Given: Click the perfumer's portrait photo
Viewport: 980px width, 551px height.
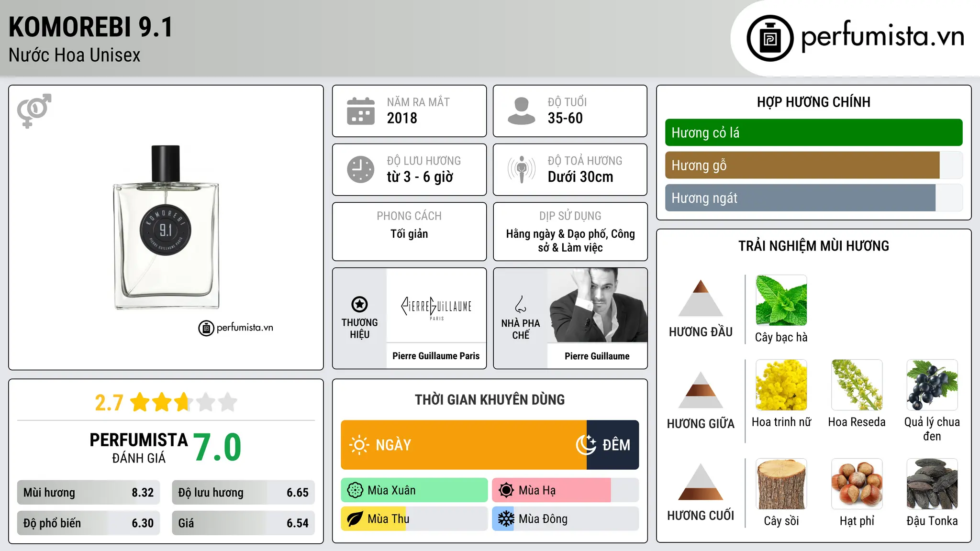Looking at the screenshot, I should pyautogui.click(x=597, y=305).
